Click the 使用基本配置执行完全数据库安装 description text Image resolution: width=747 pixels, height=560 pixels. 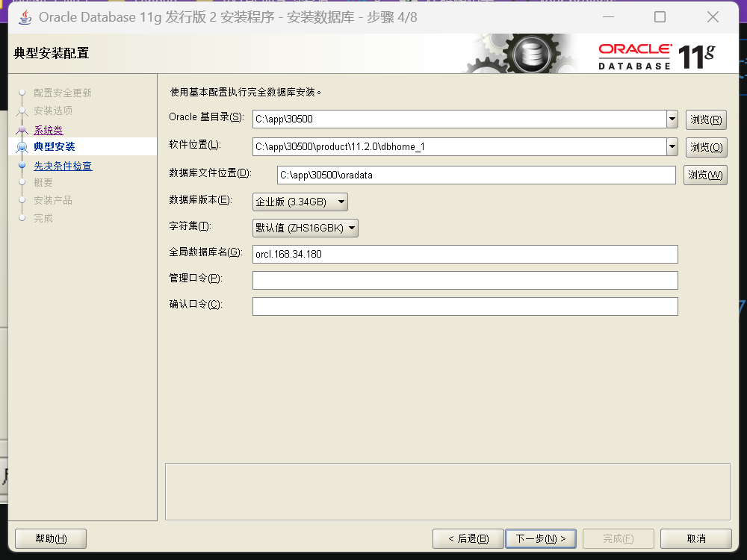246,92
